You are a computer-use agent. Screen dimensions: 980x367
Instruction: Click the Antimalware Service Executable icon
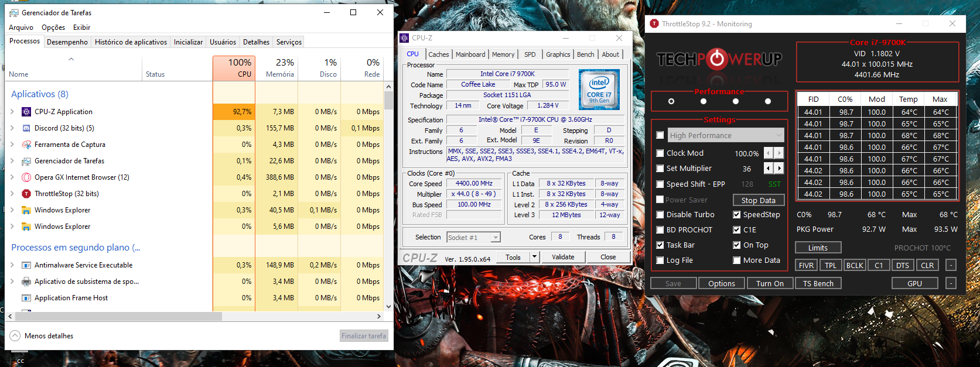pyautogui.click(x=26, y=265)
